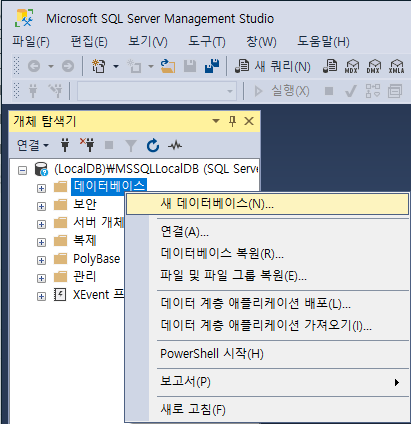Expand the PolyBase folder node
The width and height of the screenshot is (411, 424).
tap(41, 260)
